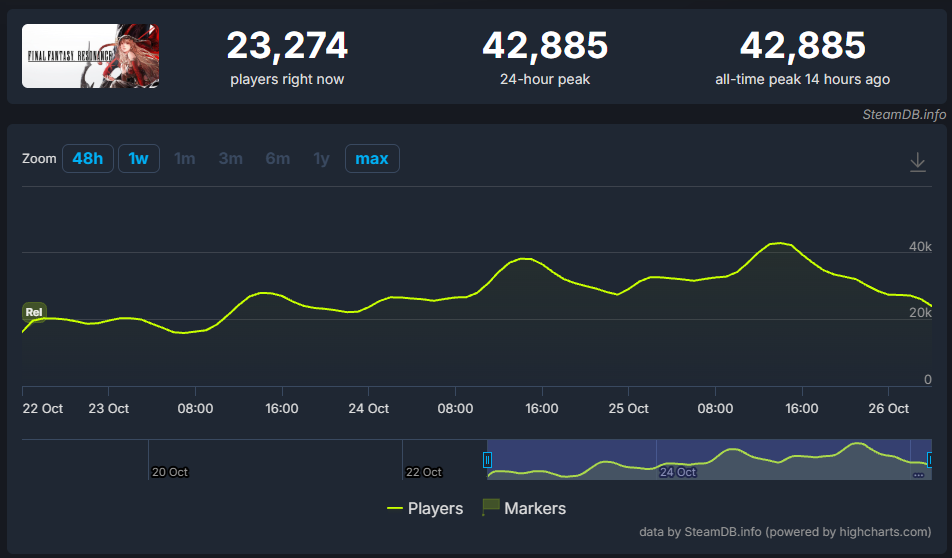This screenshot has width=952, height=558.
Task: Select the 1y zoom option
Action: pyautogui.click(x=321, y=158)
